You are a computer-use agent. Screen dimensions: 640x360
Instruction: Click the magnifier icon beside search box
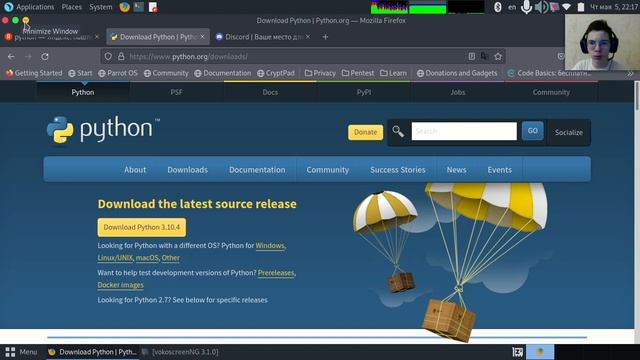pos(398,131)
